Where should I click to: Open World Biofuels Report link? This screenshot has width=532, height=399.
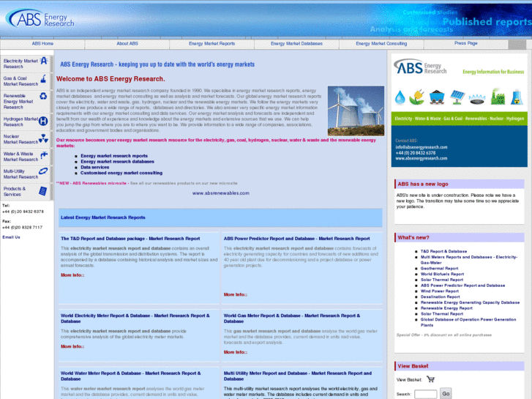click(442, 274)
